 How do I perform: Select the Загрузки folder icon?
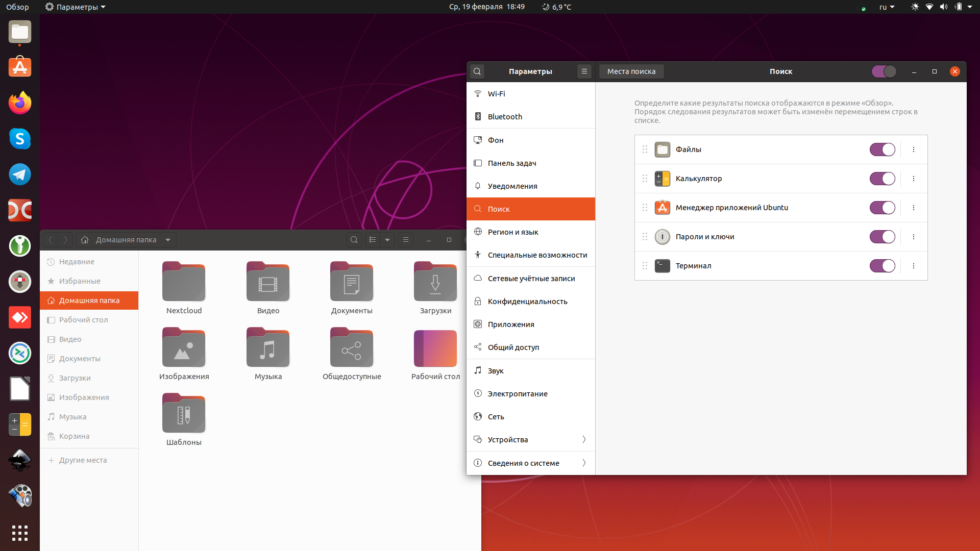(x=435, y=282)
